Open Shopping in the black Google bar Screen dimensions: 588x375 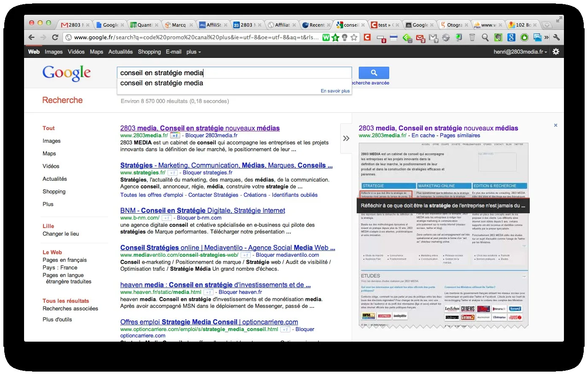click(149, 52)
